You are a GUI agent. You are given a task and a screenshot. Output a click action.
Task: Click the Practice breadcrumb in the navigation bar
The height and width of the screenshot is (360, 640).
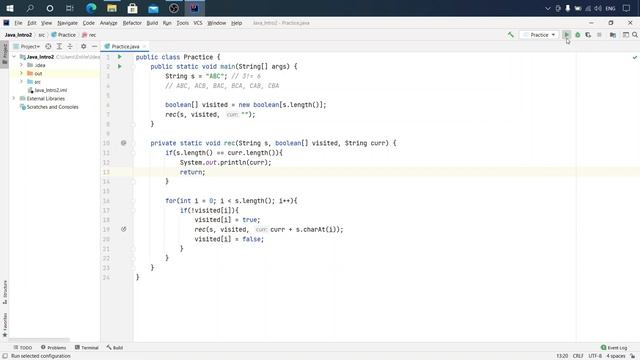click(64, 35)
